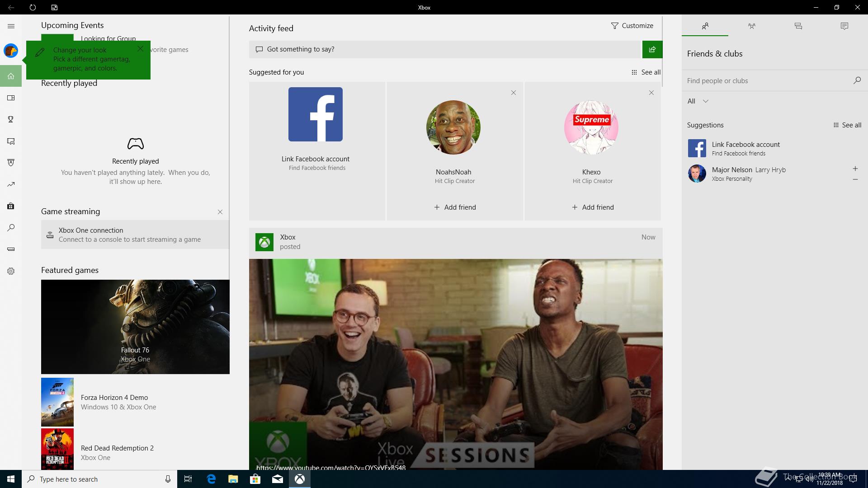Click See all in Suggestions panel
Screen dimensions: 868x488
tap(847, 125)
